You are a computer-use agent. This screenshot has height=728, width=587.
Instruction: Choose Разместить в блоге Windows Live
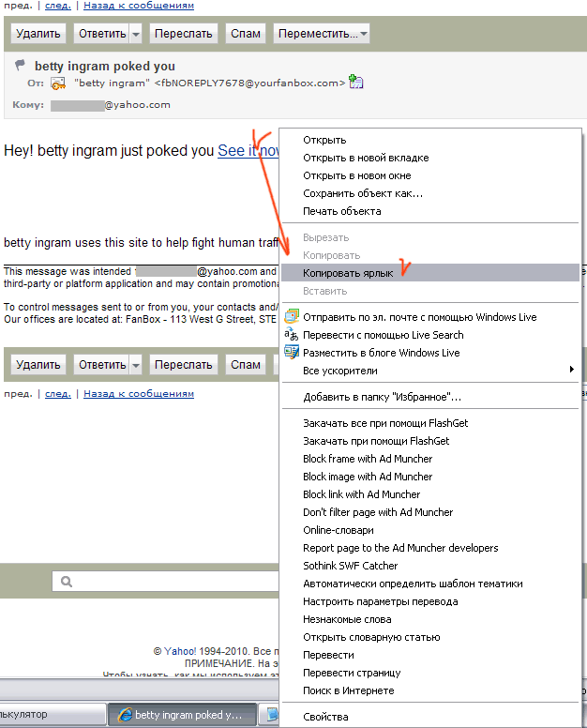[430, 353]
